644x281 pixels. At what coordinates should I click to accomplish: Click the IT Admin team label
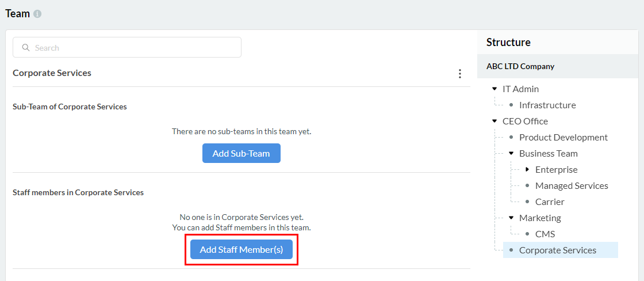click(520, 89)
